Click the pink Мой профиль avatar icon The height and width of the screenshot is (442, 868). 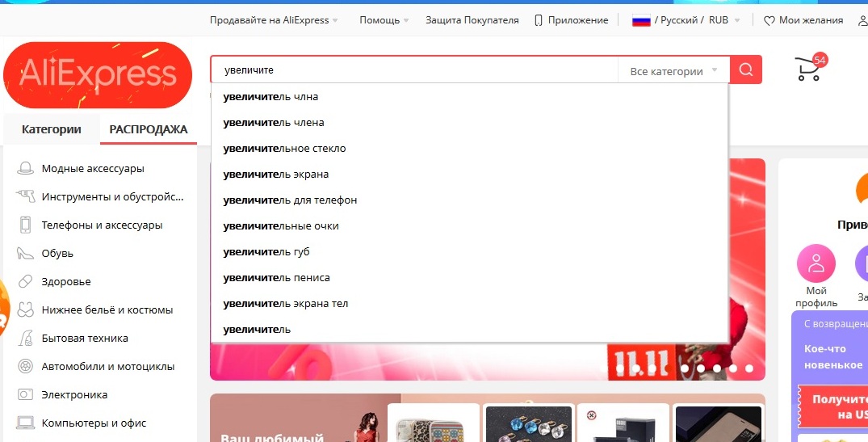point(816,263)
